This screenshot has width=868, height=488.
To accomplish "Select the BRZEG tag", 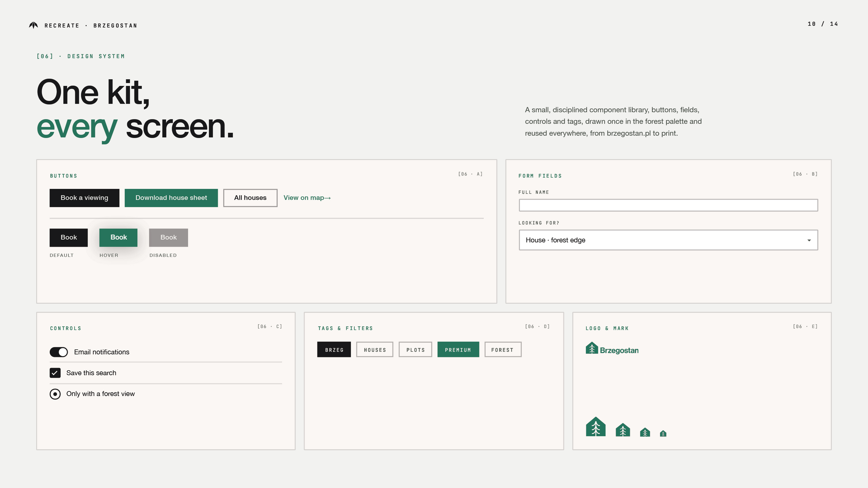I will [x=334, y=349].
